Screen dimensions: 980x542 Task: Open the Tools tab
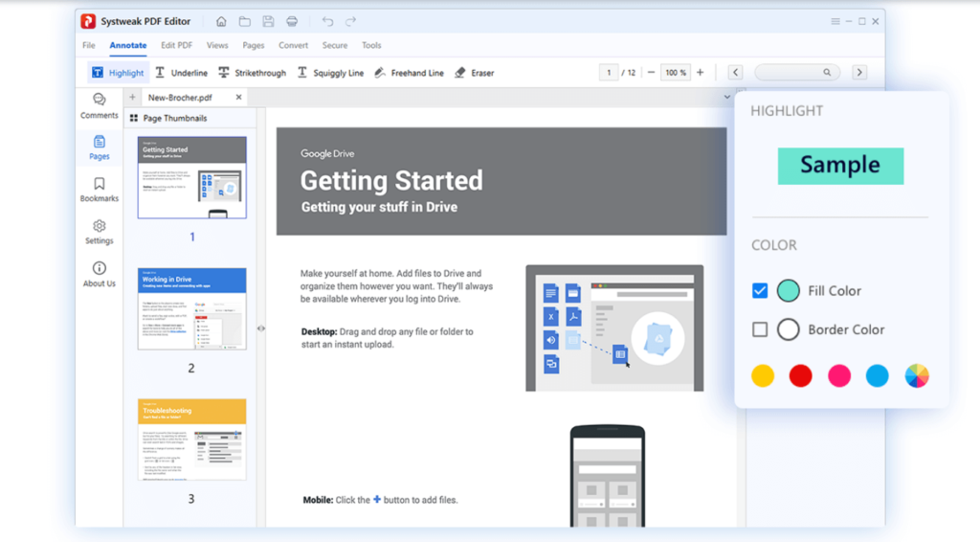pyautogui.click(x=371, y=45)
